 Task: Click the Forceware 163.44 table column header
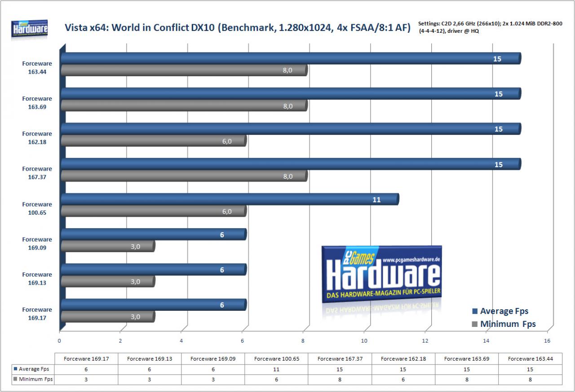point(530,358)
